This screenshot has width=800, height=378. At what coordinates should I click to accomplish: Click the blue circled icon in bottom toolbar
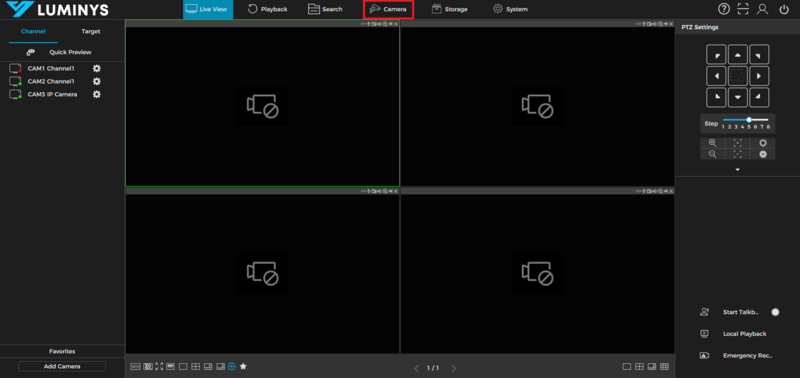point(232,366)
